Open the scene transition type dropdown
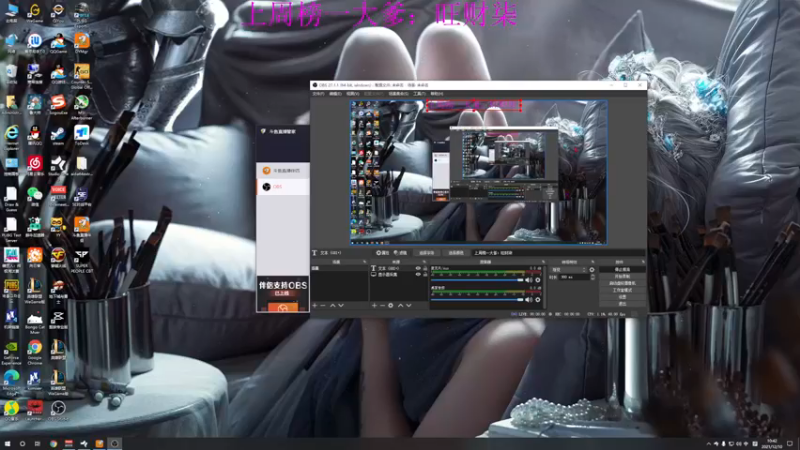800x450 pixels. 569,269
